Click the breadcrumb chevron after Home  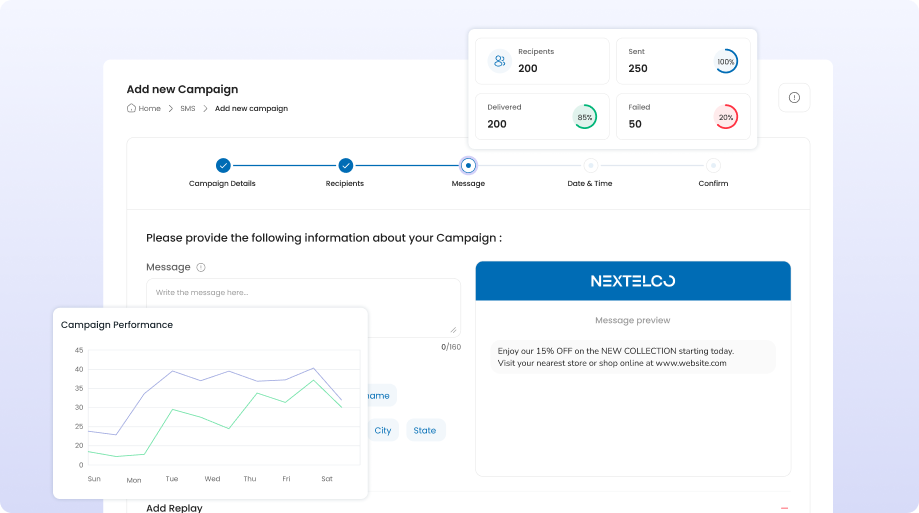click(170, 108)
